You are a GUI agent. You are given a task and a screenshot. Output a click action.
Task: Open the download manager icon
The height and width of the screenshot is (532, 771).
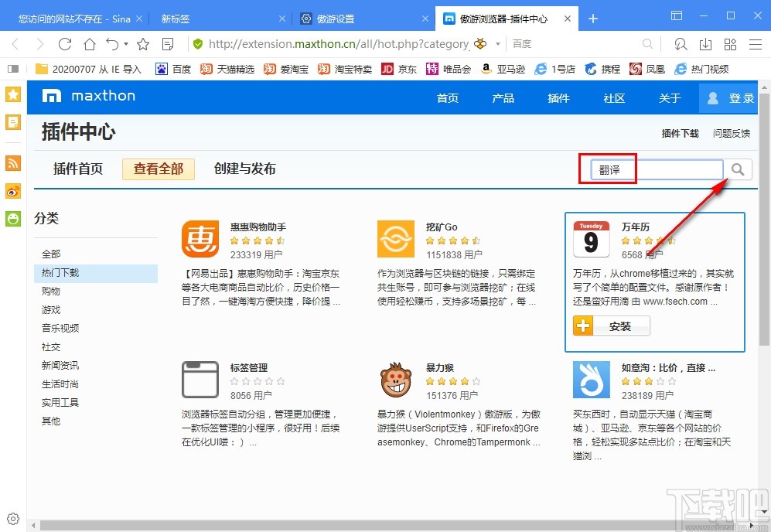(x=705, y=44)
